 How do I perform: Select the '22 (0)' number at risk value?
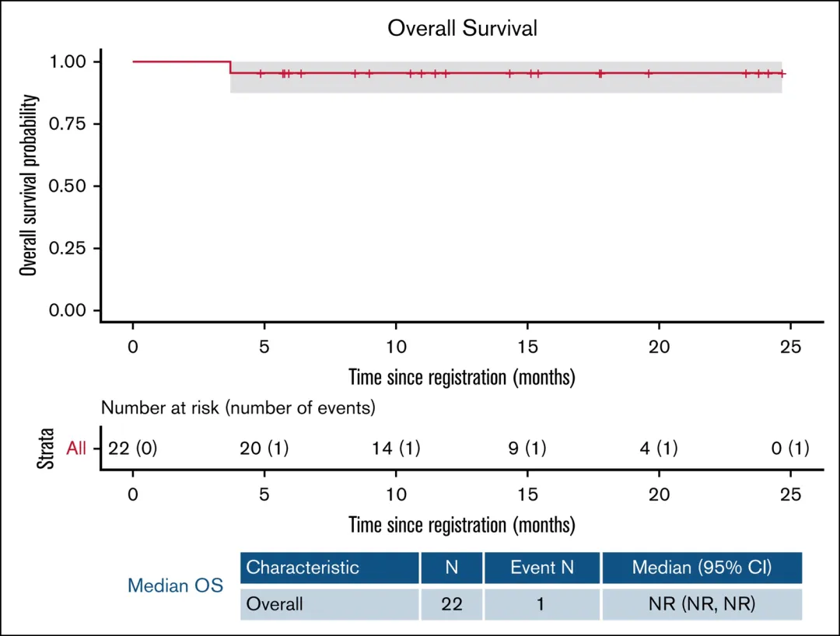(133, 449)
